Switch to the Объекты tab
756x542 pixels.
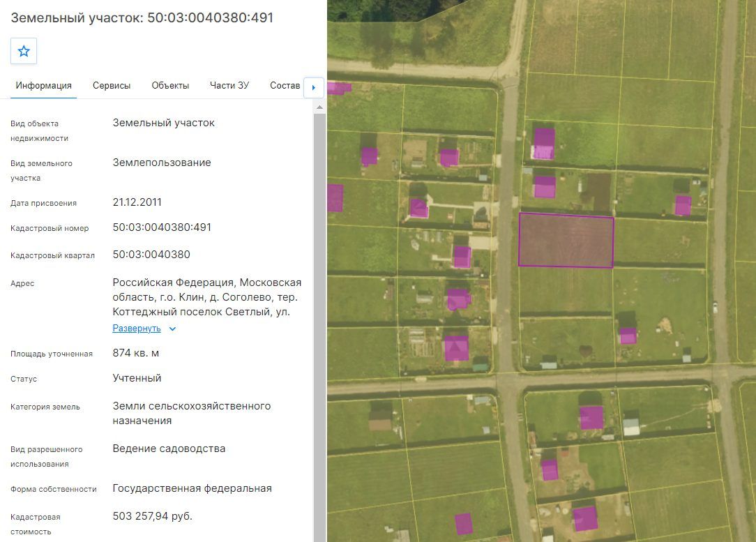click(x=170, y=86)
